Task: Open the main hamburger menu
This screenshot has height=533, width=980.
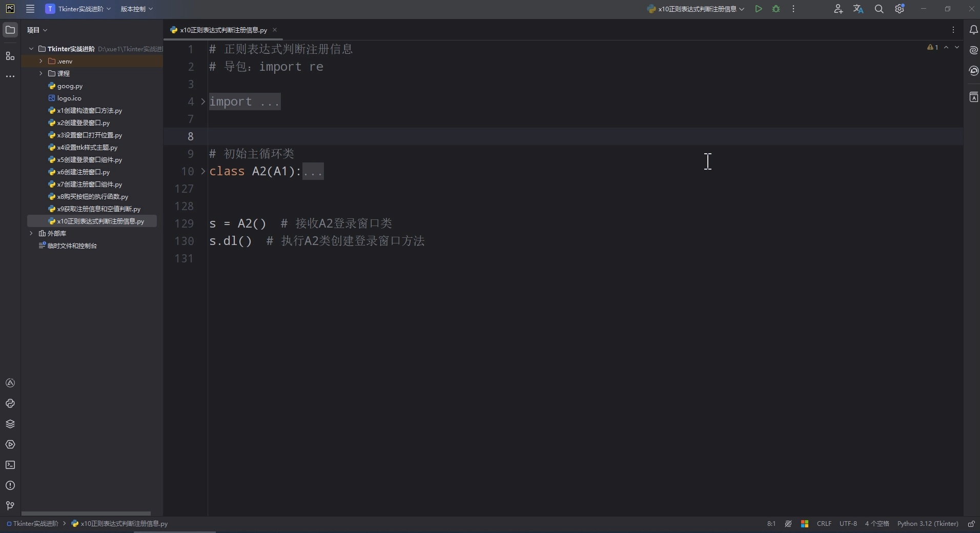Action: (30, 9)
